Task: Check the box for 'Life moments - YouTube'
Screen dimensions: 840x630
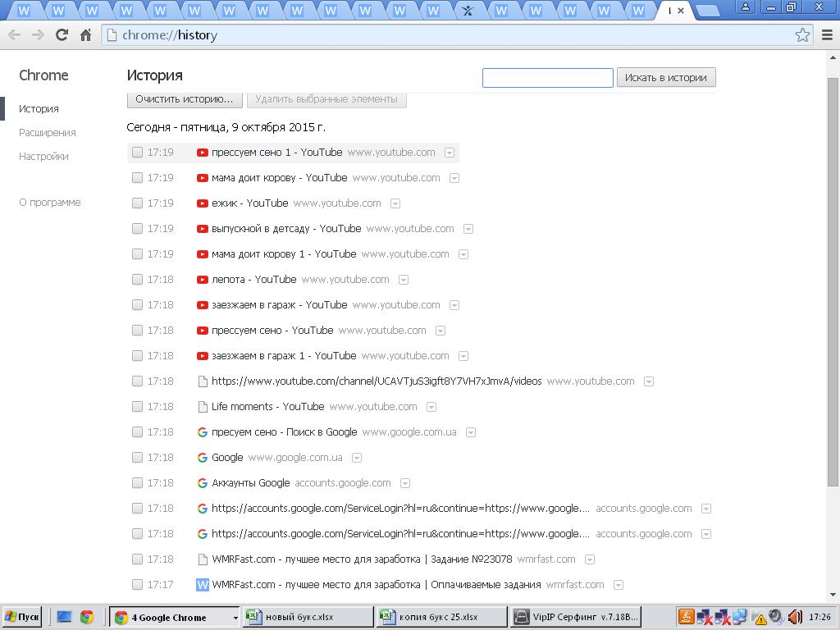Action: [137, 407]
